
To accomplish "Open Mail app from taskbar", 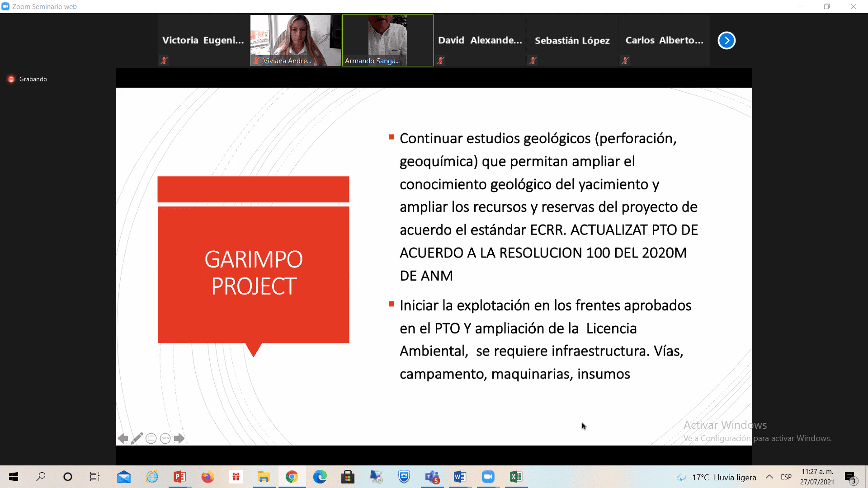I will [123, 477].
